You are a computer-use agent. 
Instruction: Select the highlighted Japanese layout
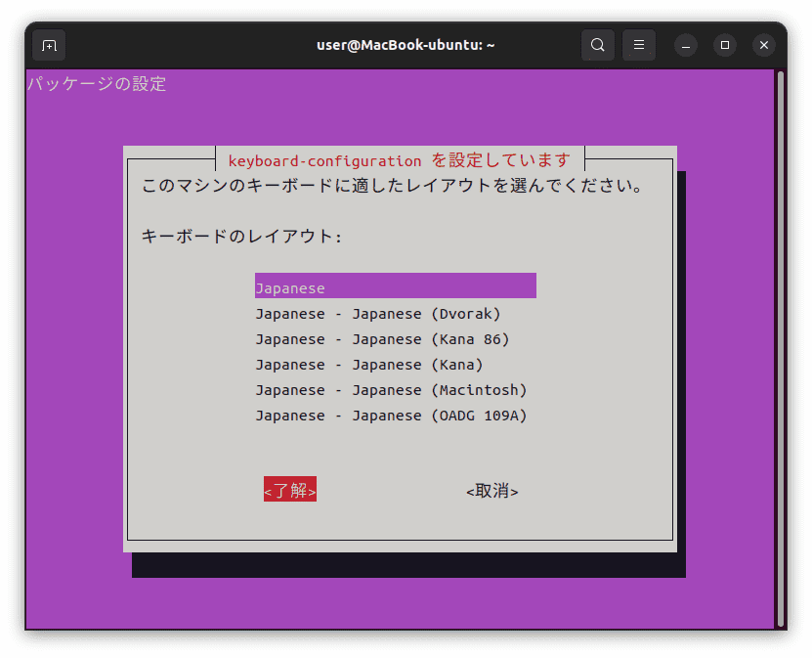point(395,286)
